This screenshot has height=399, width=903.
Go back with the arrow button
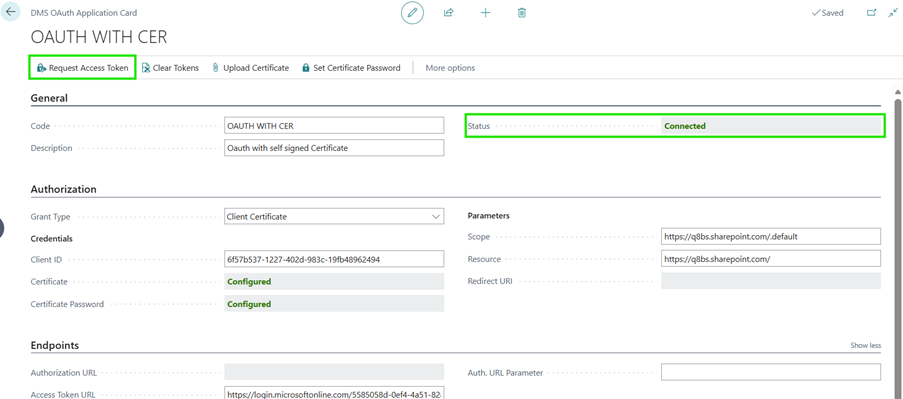(10, 12)
